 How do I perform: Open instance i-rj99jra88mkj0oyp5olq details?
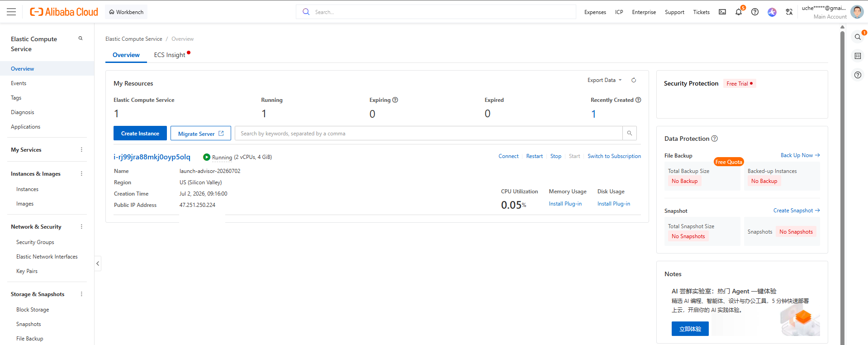coord(152,157)
